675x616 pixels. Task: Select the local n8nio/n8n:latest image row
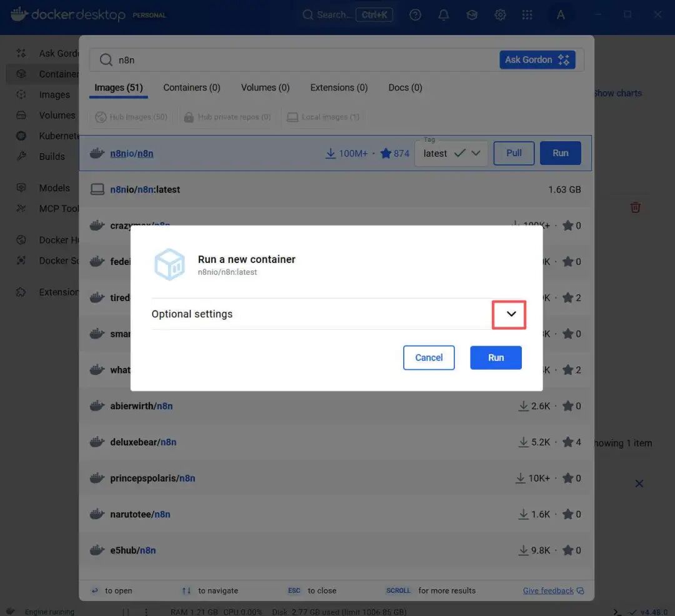point(336,189)
